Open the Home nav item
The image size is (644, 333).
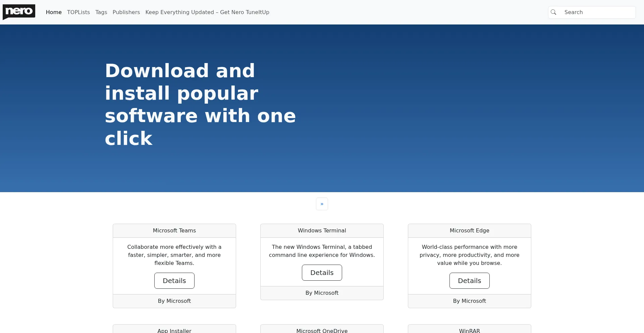54,12
